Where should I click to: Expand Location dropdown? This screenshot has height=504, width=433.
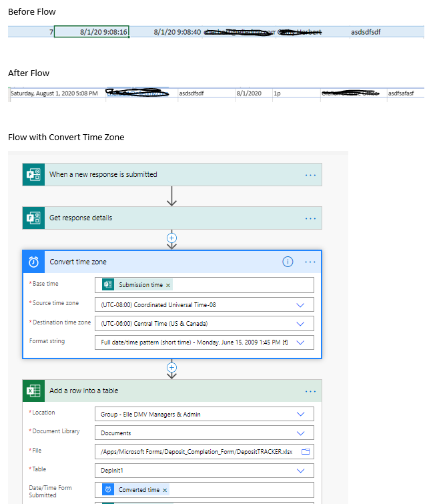point(300,414)
